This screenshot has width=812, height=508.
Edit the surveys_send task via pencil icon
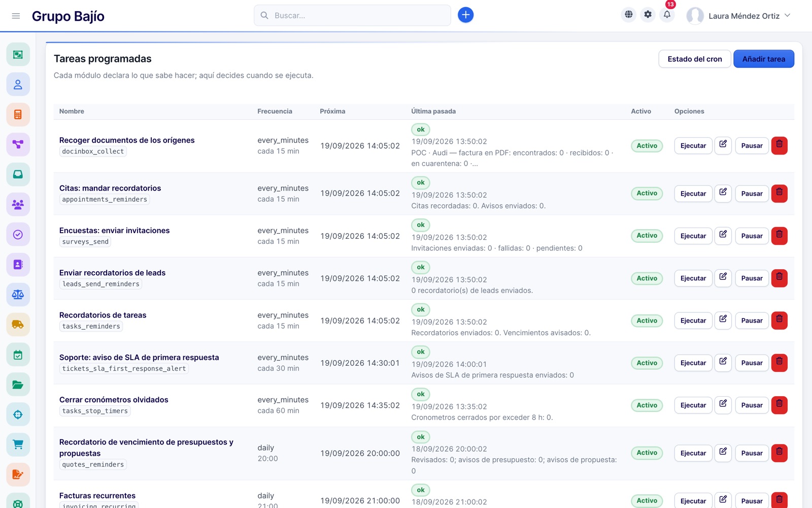[723, 236]
